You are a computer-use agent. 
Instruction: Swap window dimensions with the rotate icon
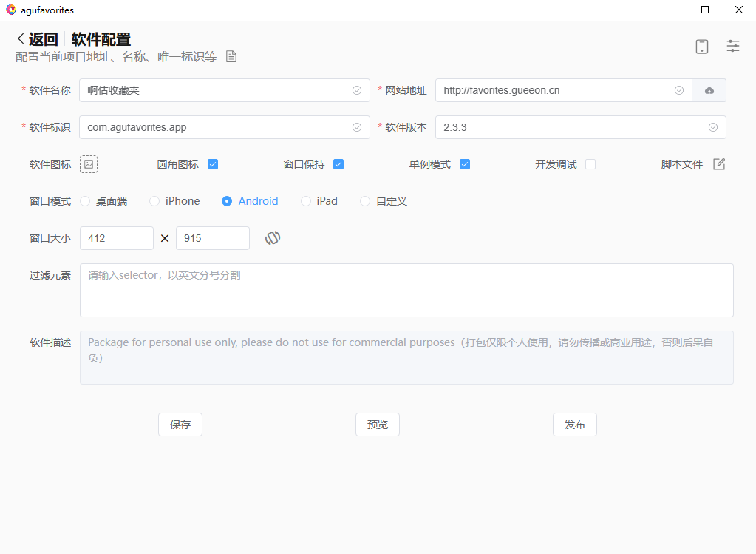(x=273, y=238)
